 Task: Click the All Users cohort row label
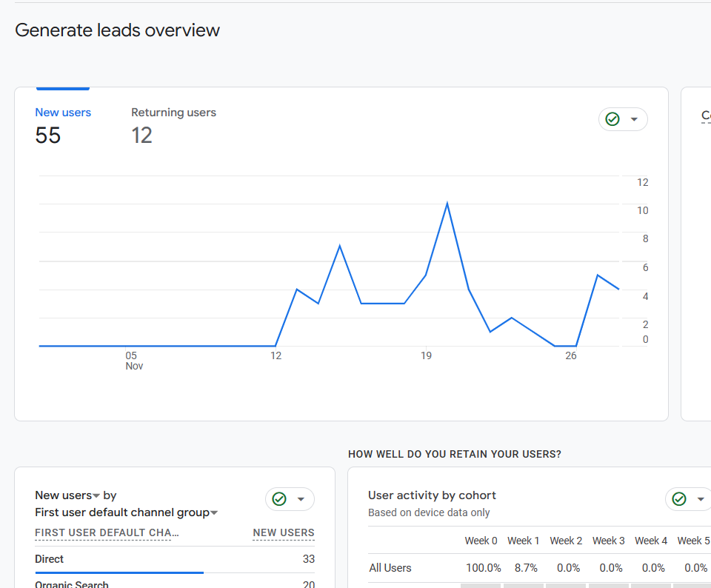[390, 568]
